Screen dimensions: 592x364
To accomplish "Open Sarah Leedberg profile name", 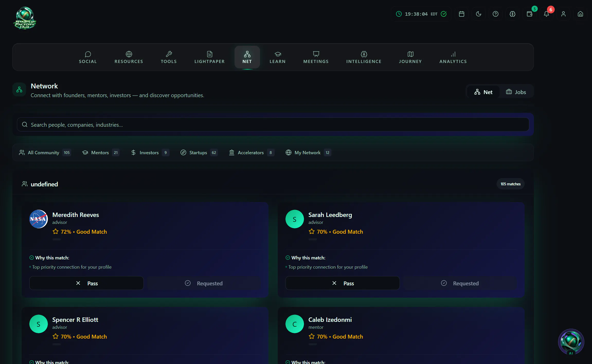I will pyautogui.click(x=330, y=215).
